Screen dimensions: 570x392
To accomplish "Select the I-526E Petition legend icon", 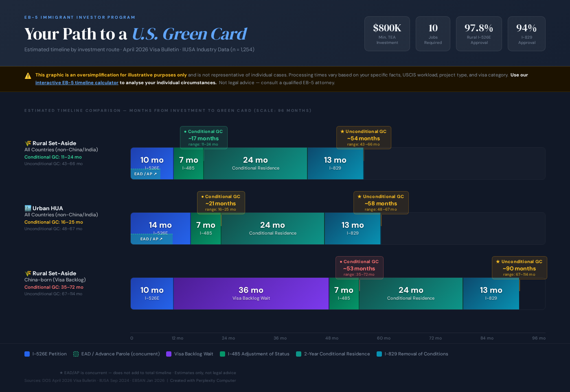I will click(27, 354).
